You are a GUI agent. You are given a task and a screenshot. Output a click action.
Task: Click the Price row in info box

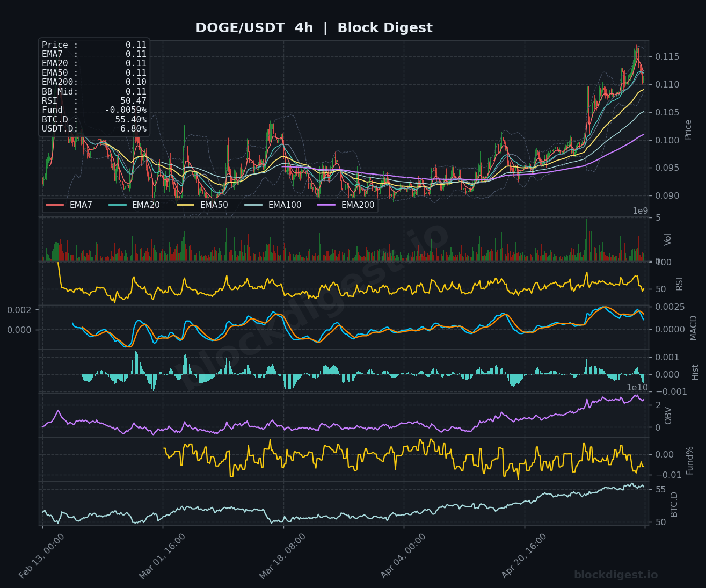(94, 45)
